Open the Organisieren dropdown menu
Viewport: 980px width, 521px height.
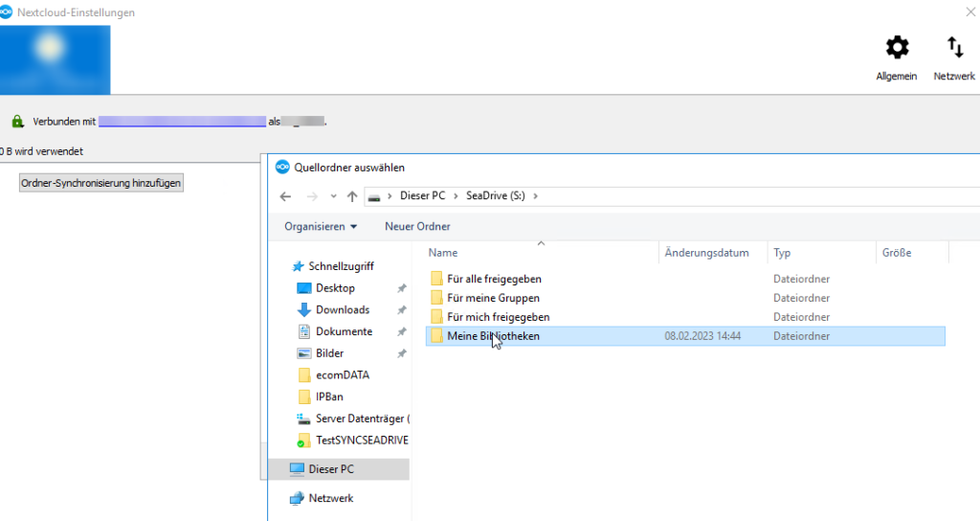pos(321,226)
